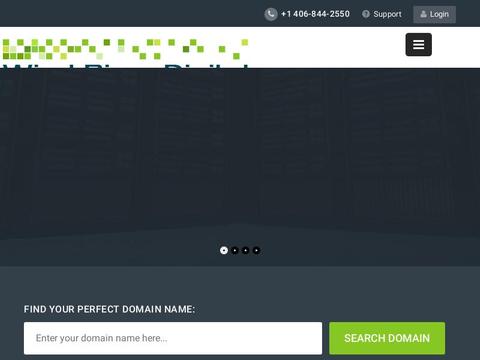Call the +1 406-844-2550 phone number link
Viewport: 480px width, 360px height.
coord(315,14)
